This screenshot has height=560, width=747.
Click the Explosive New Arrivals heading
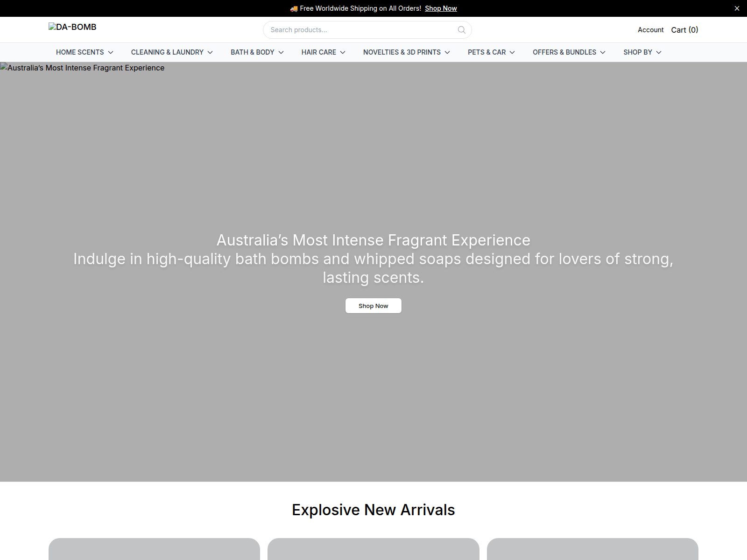[x=373, y=510]
